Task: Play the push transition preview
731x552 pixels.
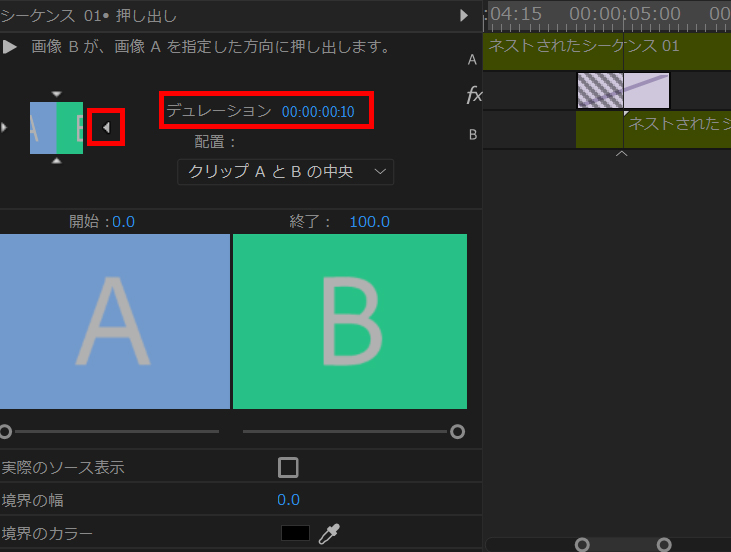Action: (10, 47)
